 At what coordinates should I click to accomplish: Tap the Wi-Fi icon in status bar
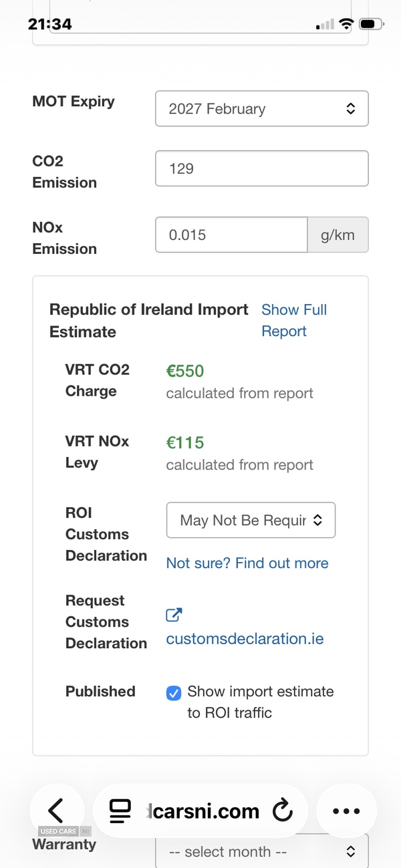click(346, 24)
